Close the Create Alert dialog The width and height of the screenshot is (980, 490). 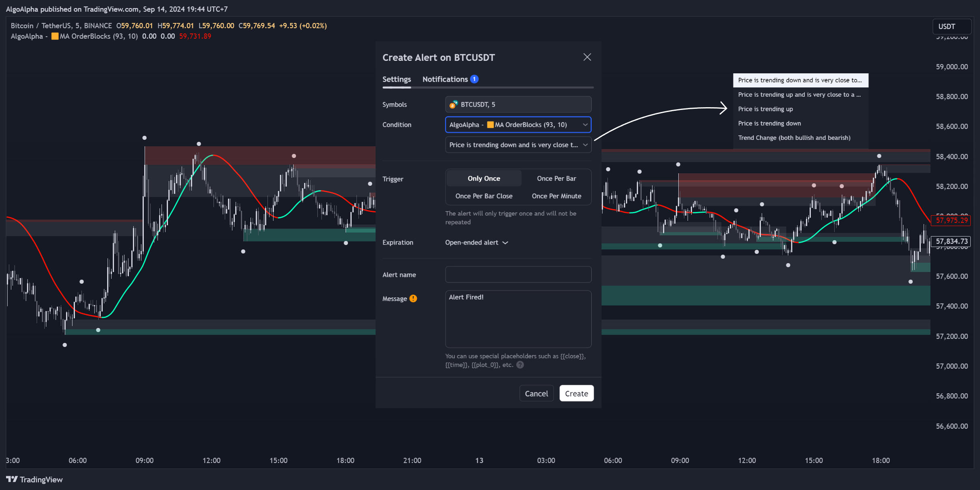(x=587, y=57)
